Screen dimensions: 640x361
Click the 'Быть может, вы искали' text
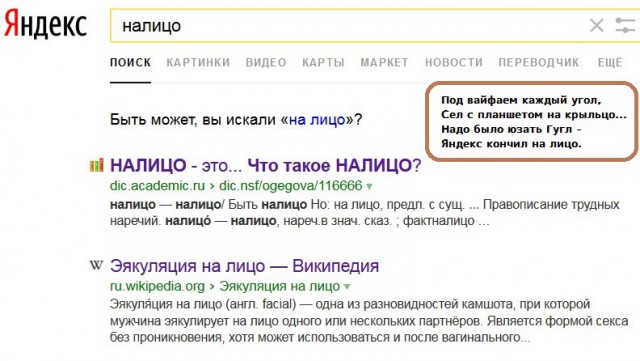tap(193, 120)
